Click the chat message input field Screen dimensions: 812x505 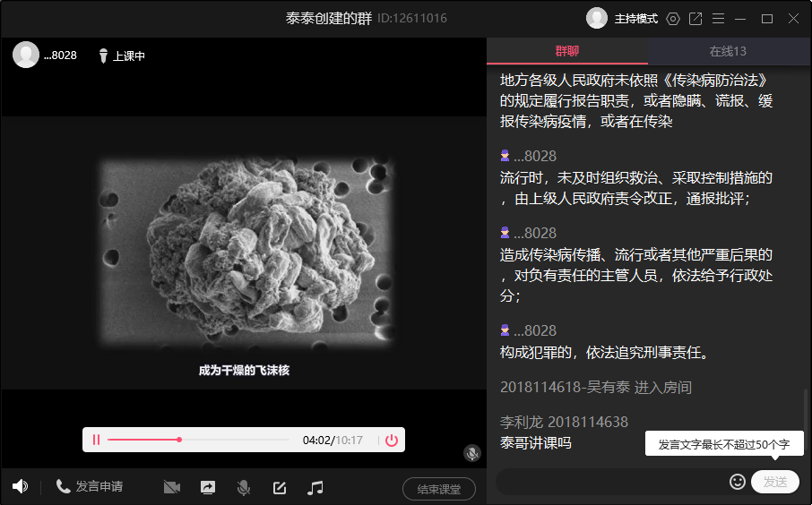[611, 482]
